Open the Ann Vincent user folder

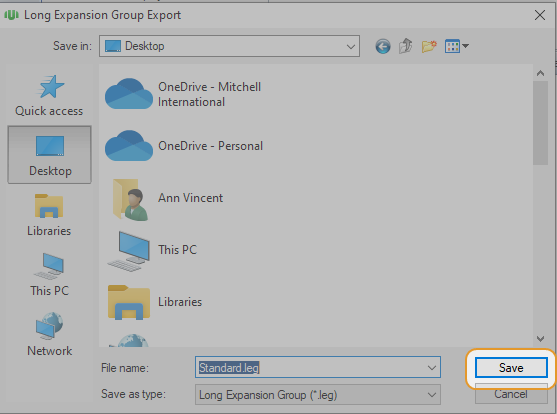point(168,198)
